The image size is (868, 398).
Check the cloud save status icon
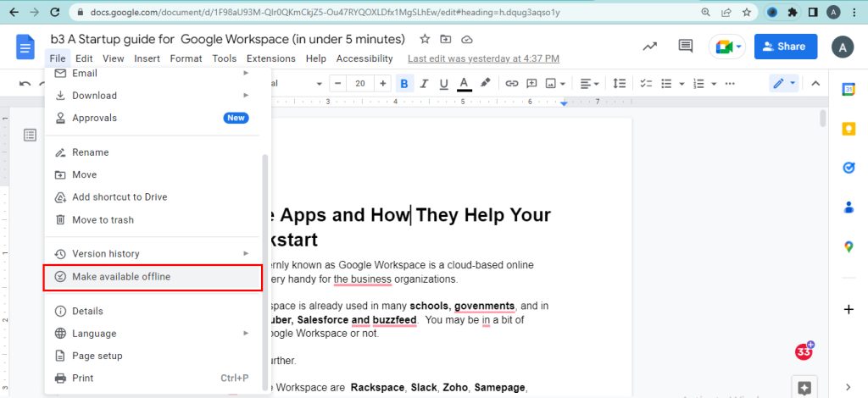point(467,39)
